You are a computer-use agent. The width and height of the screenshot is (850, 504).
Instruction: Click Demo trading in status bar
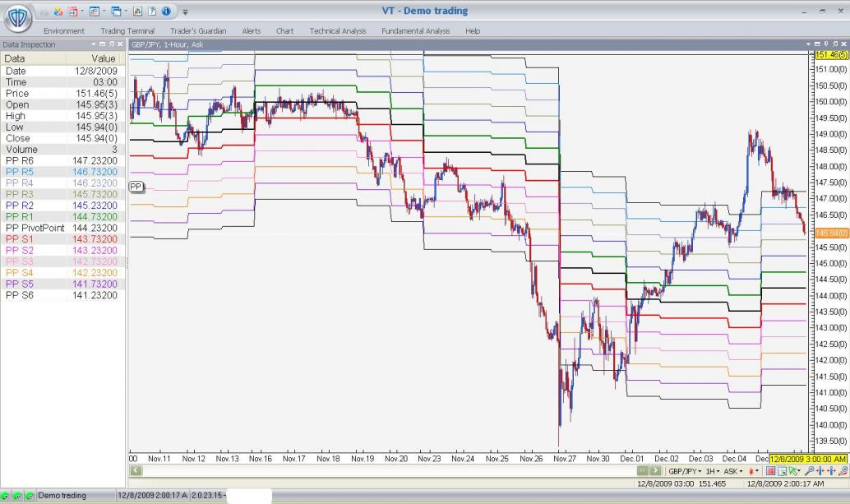[x=62, y=495]
